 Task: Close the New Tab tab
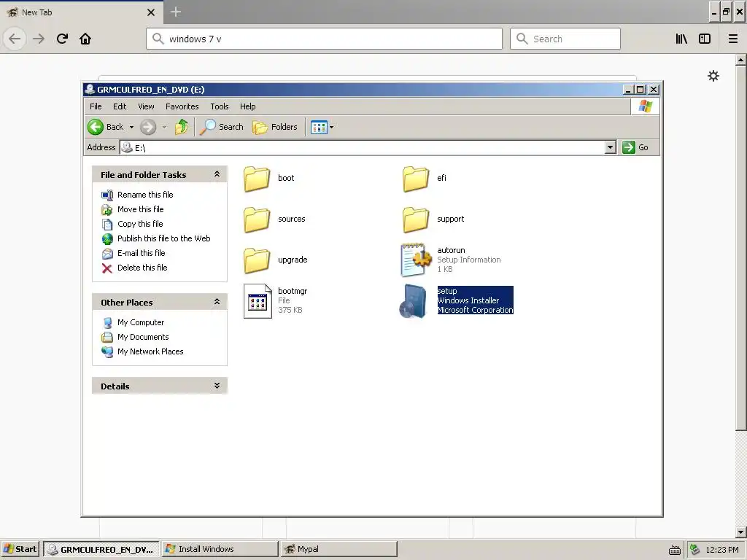pyautogui.click(x=150, y=12)
